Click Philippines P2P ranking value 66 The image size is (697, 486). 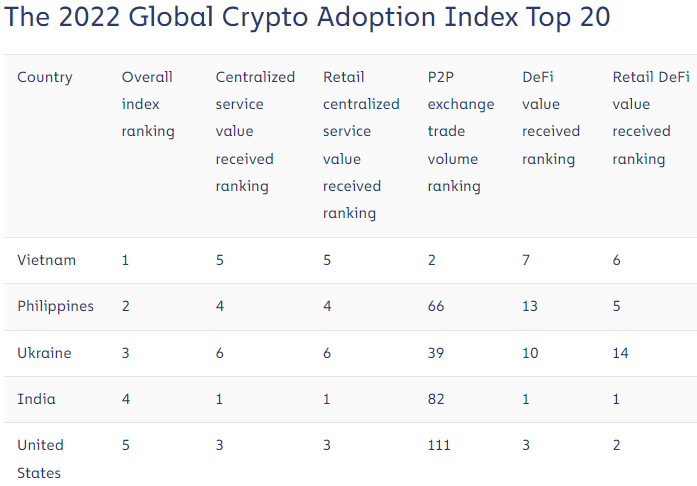click(436, 306)
